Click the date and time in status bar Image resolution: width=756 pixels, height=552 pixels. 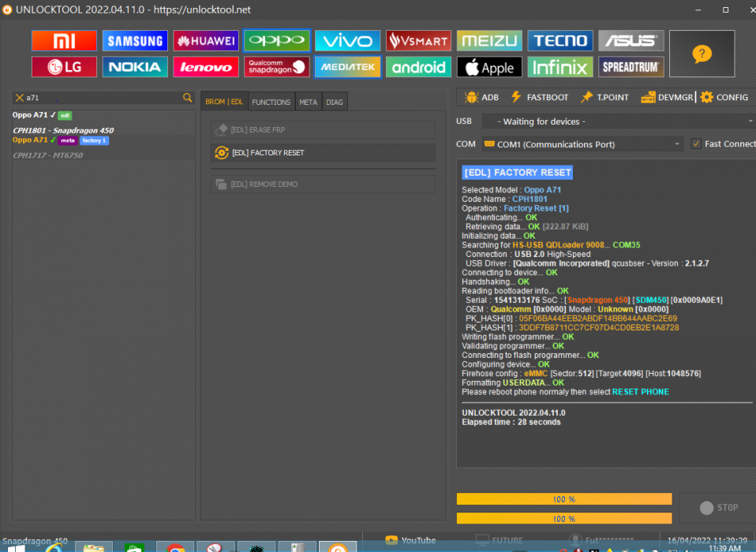click(707, 540)
